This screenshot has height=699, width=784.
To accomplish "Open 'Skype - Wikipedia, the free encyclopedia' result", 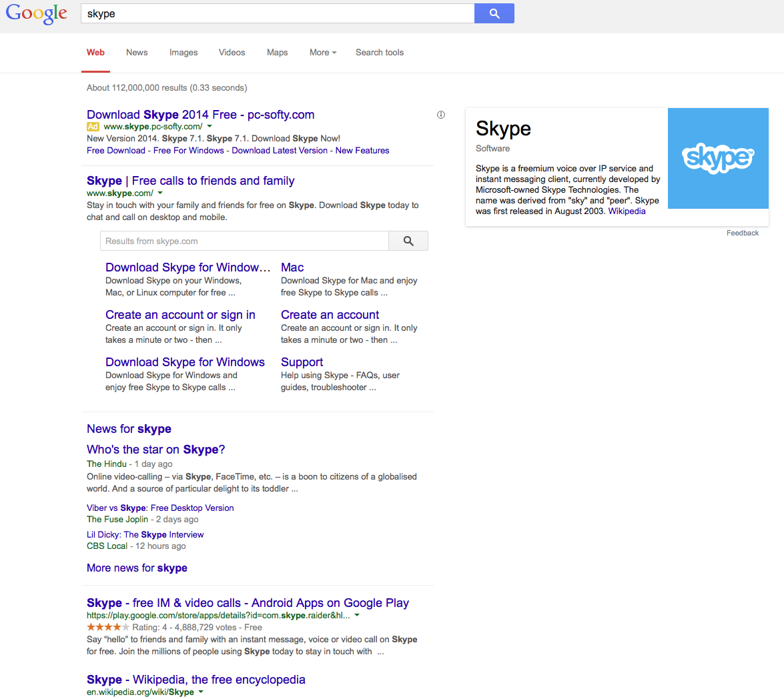I will 196,680.
